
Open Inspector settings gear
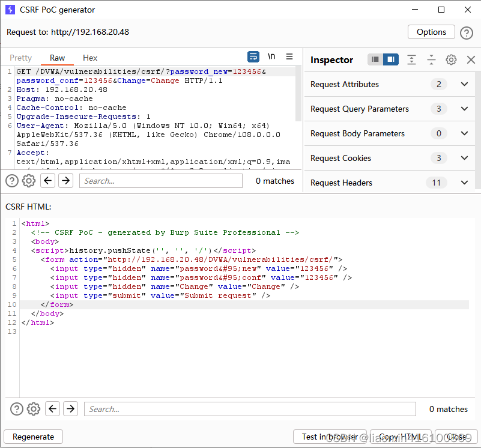[451, 59]
